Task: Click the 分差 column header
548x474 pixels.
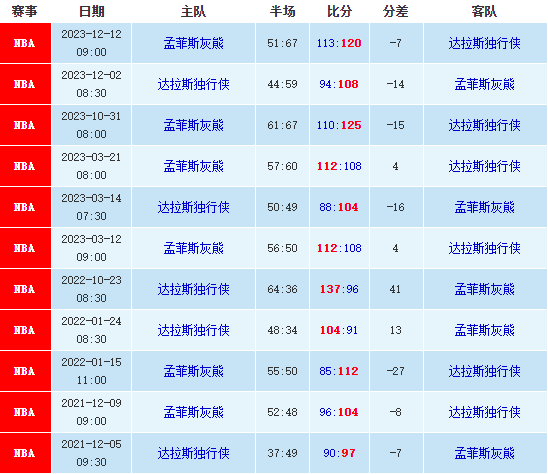Action: click(x=396, y=12)
